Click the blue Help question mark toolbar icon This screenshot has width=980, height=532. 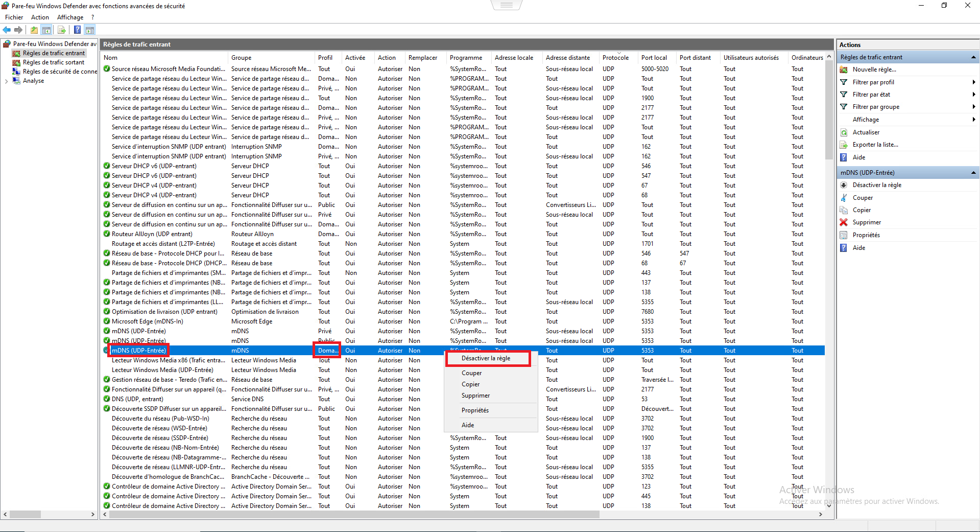pyautogui.click(x=77, y=30)
